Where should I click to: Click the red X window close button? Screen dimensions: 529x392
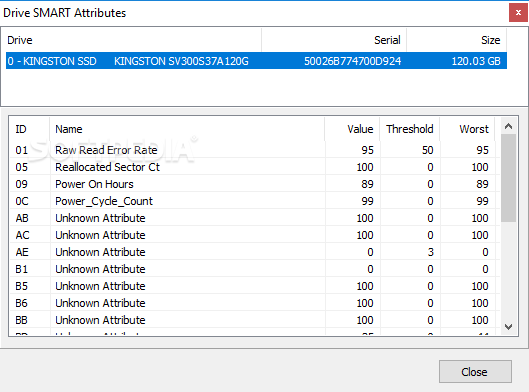[518, 12]
